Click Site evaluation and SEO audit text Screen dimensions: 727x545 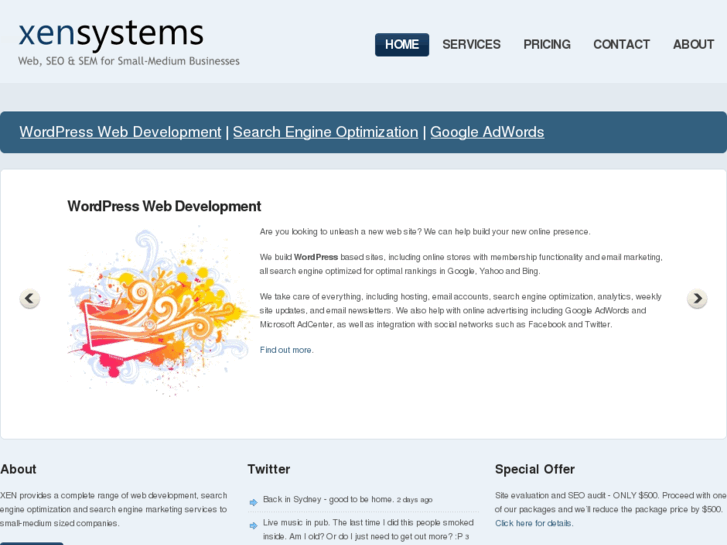[x=611, y=502]
